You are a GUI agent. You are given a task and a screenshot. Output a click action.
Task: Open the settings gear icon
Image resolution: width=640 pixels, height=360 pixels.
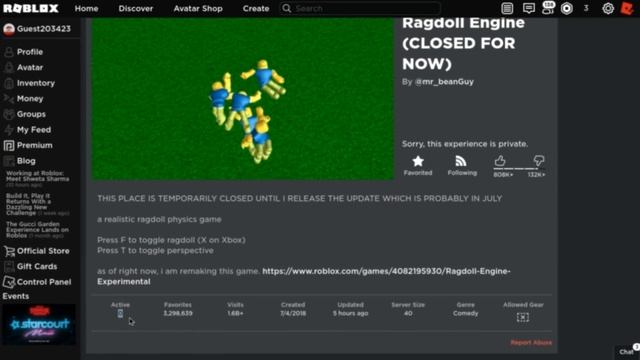(608, 8)
